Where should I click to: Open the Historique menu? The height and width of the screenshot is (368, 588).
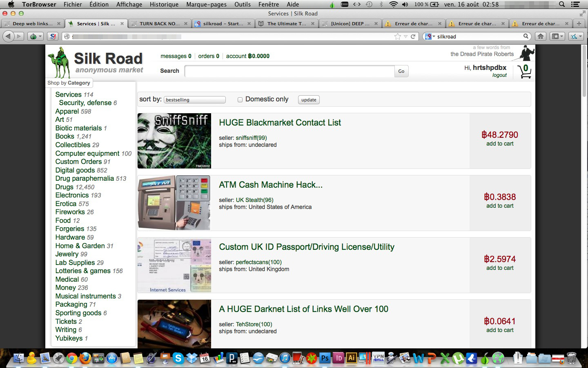click(x=164, y=4)
